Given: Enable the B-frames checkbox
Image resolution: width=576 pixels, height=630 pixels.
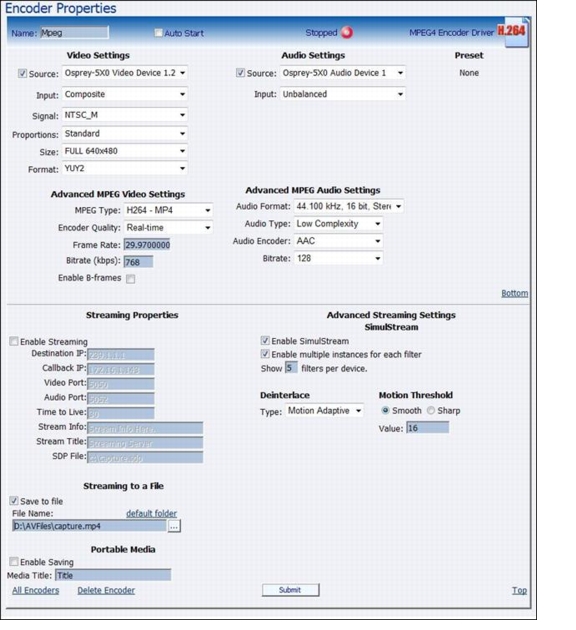Looking at the screenshot, I should click(x=131, y=279).
